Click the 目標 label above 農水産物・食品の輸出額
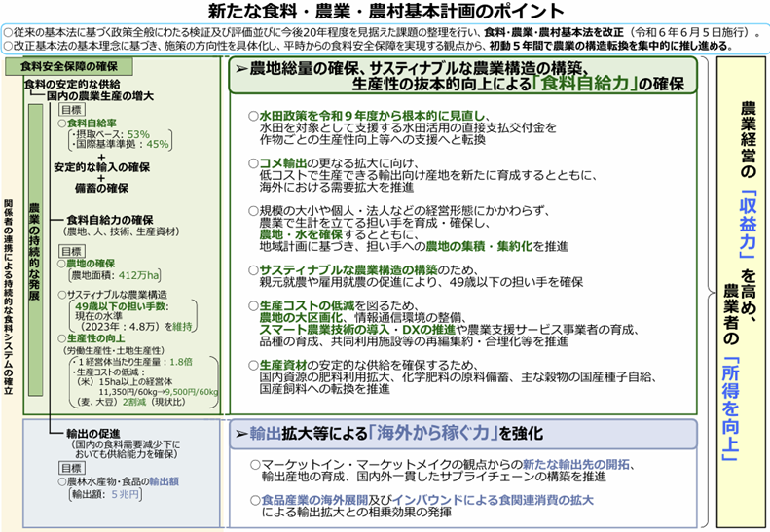This screenshot has width=770, height=532. tap(71, 468)
